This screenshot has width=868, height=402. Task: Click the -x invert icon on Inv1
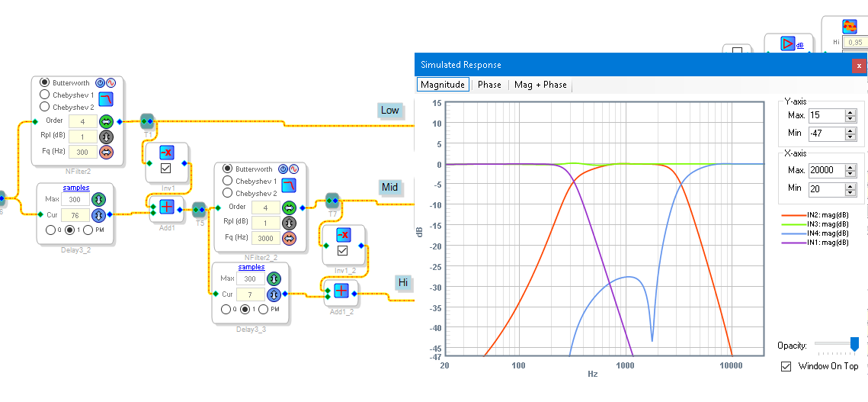click(166, 153)
